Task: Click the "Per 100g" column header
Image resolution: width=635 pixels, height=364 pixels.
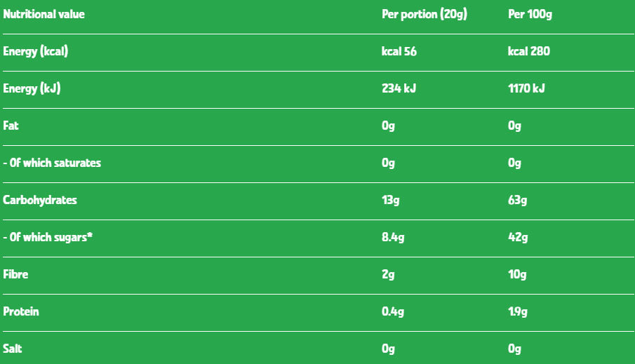Action: [530, 14]
